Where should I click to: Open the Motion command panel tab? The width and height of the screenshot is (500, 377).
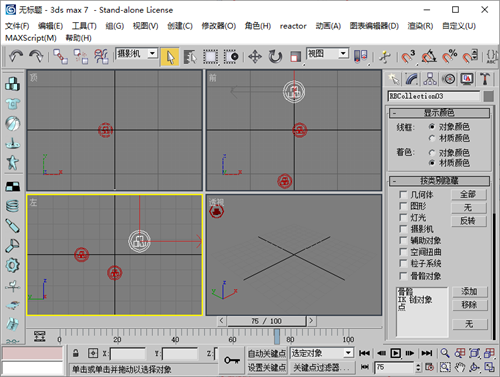click(448, 79)
